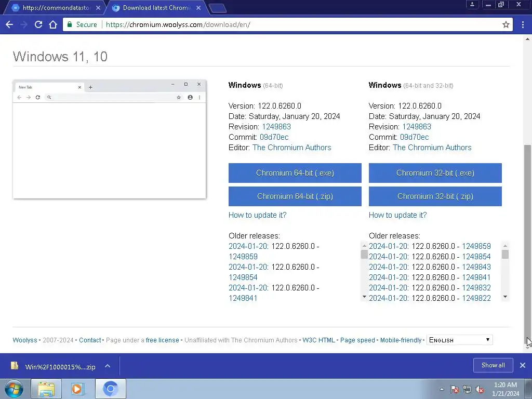Viewport: 532px width, 399px height.
Task: Download Chromium 32-bit (.zip)
Action: pos(435,196)
